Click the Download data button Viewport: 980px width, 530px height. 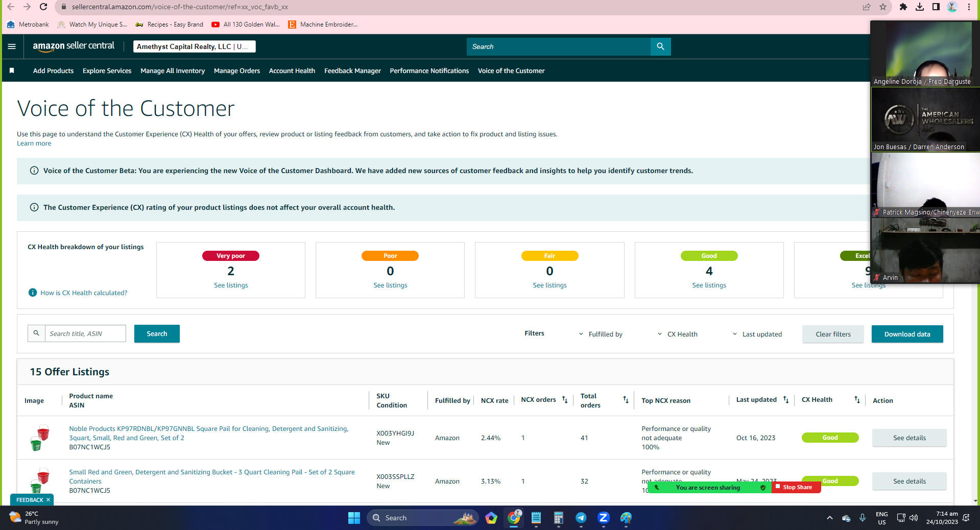907,334
